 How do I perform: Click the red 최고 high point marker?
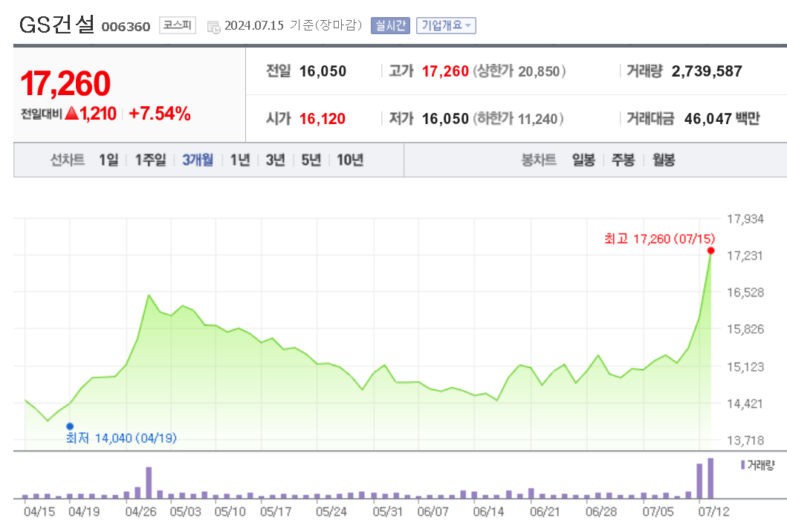point(710,251)
